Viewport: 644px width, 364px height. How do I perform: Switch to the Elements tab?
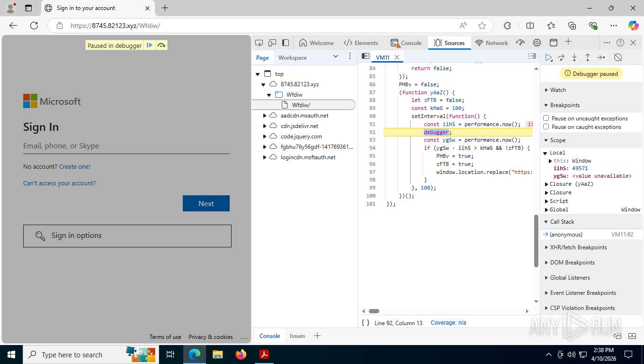pyautogui.click(x=361, y=43)
